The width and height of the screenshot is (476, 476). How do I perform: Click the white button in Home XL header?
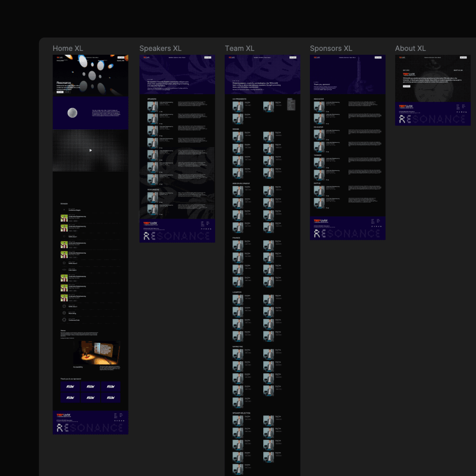121,58
